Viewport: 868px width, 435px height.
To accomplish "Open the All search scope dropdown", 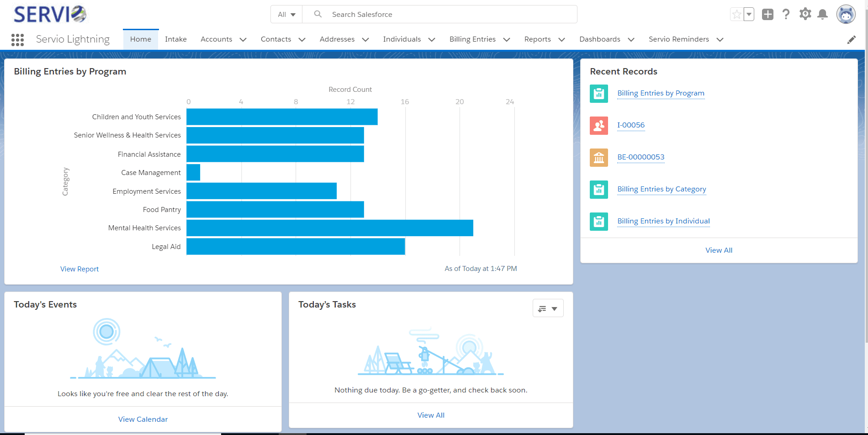I will coord(286,15).
